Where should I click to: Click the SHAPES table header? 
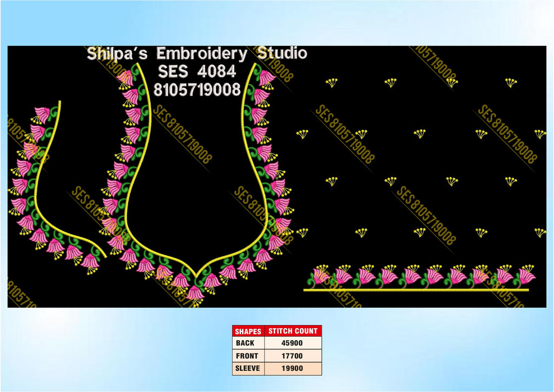tap(248, 331)
